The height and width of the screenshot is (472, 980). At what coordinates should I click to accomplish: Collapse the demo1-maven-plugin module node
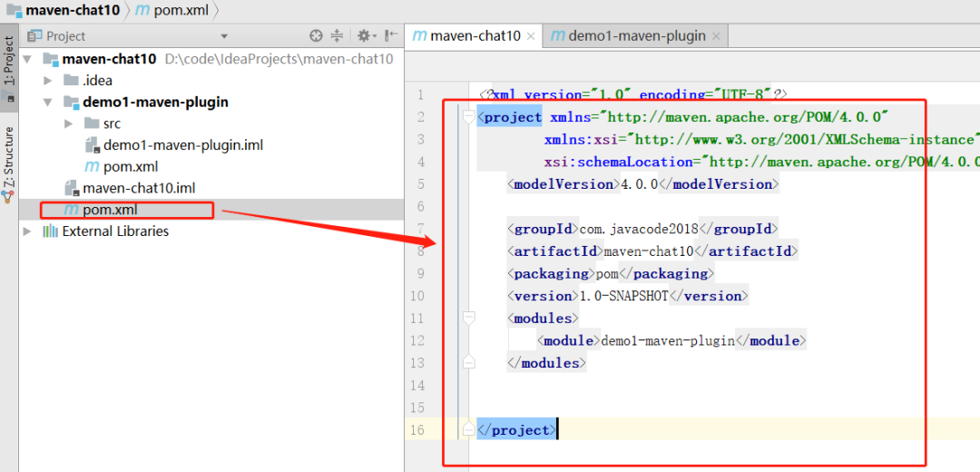(48, 102)
